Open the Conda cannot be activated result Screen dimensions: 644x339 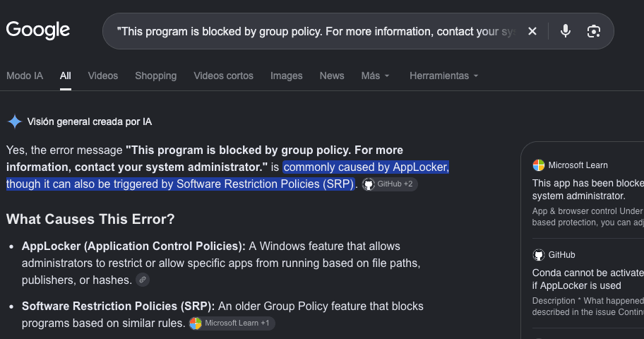pyautogui.click(x=588, y=279)
